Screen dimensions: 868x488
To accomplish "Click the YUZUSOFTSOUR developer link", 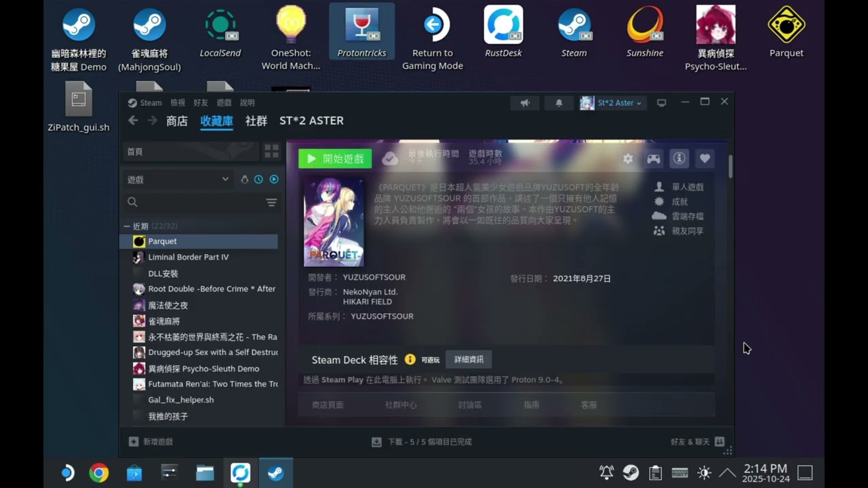I will [374, 277].
